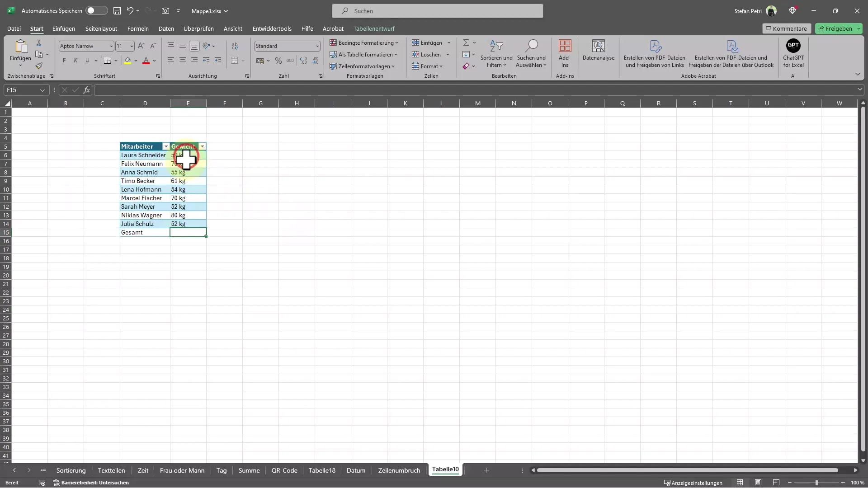Toggle Automatisches Speichern switch

[x=95, y=10]
